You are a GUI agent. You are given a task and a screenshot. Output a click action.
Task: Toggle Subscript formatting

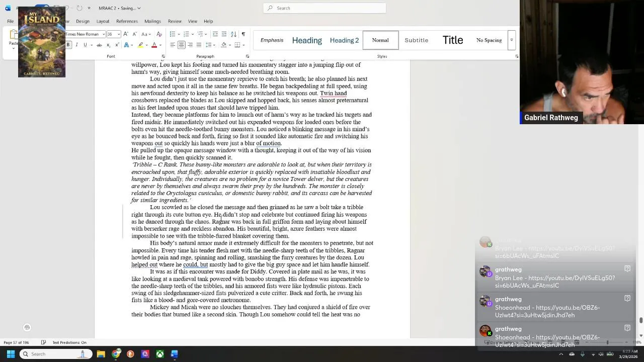pos(109,45)
